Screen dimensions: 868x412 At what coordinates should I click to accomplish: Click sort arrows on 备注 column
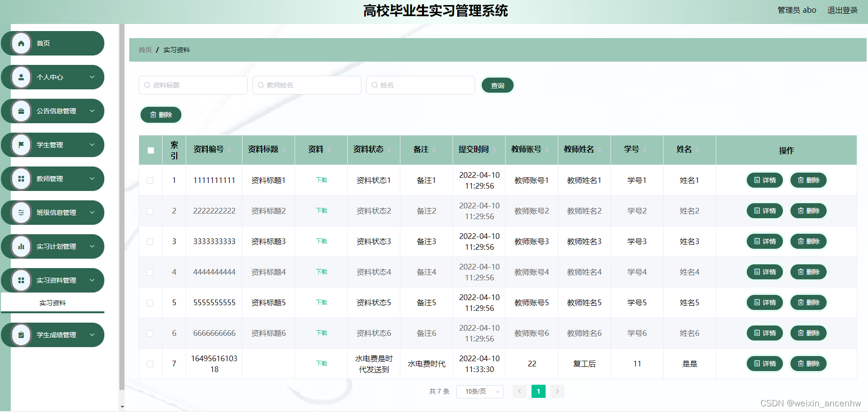tap(434, 150)
